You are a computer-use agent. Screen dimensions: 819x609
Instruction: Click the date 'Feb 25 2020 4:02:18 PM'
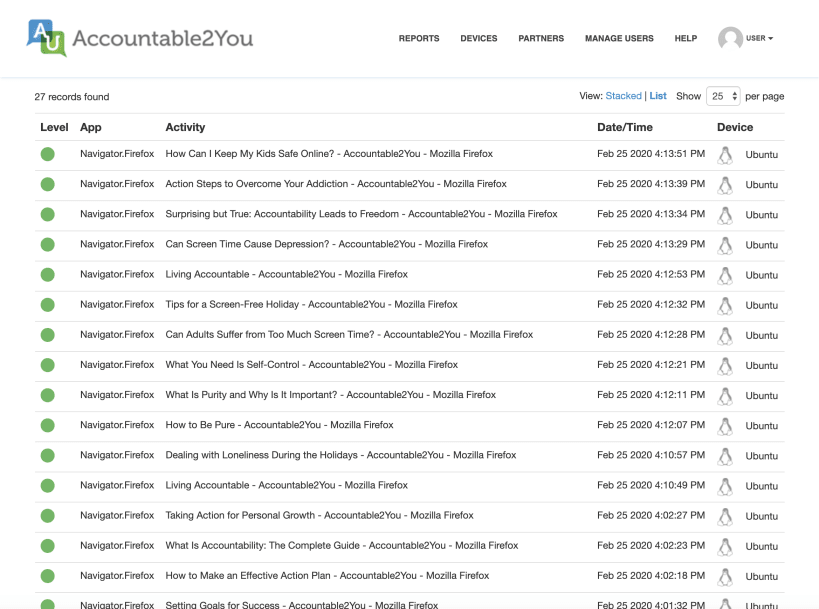pyautogui.click(x=651, y=576)
